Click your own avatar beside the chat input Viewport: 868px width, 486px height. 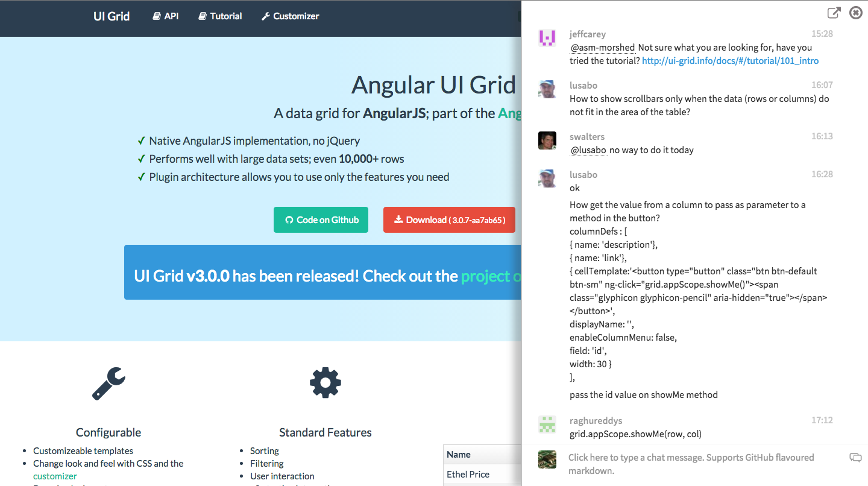[x=547, y=459]
